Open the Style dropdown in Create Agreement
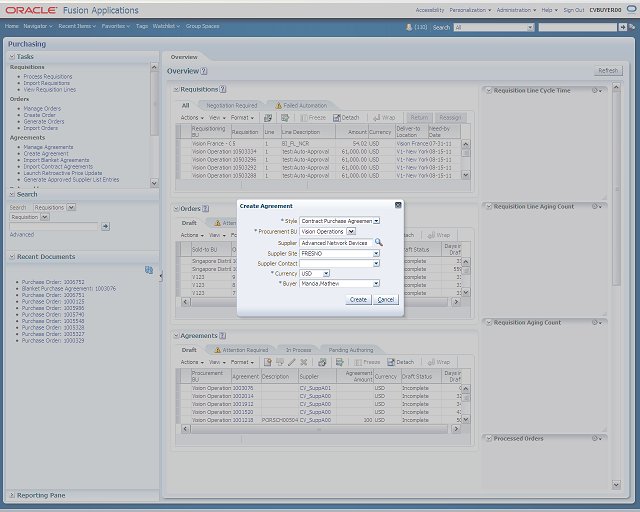The width and height of the screenshot is (640, 512). (376, 221)
